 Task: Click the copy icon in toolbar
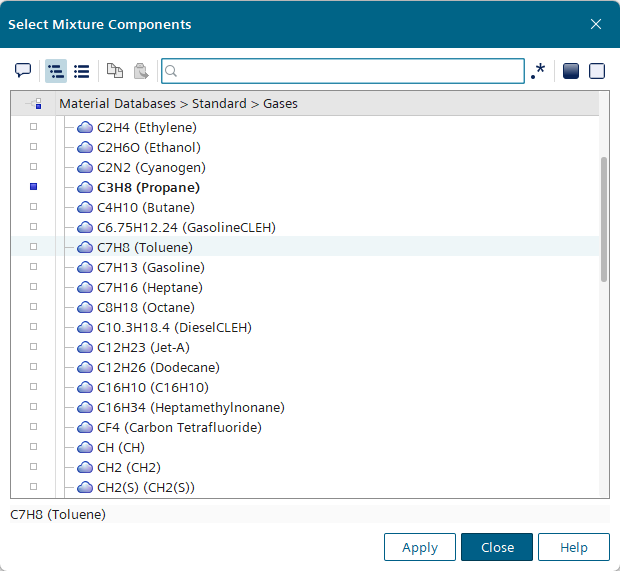115,71
